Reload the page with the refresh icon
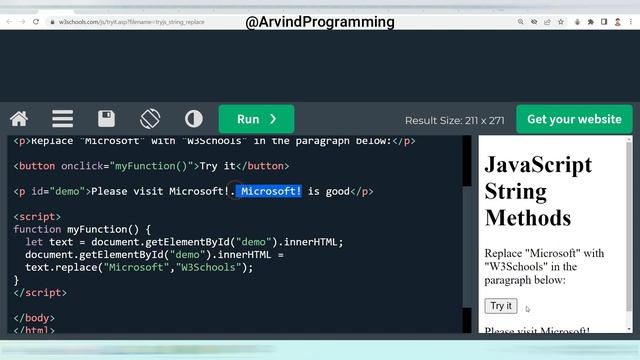The height and width of the screenshot is (360, 640). [x=36, y=22]
